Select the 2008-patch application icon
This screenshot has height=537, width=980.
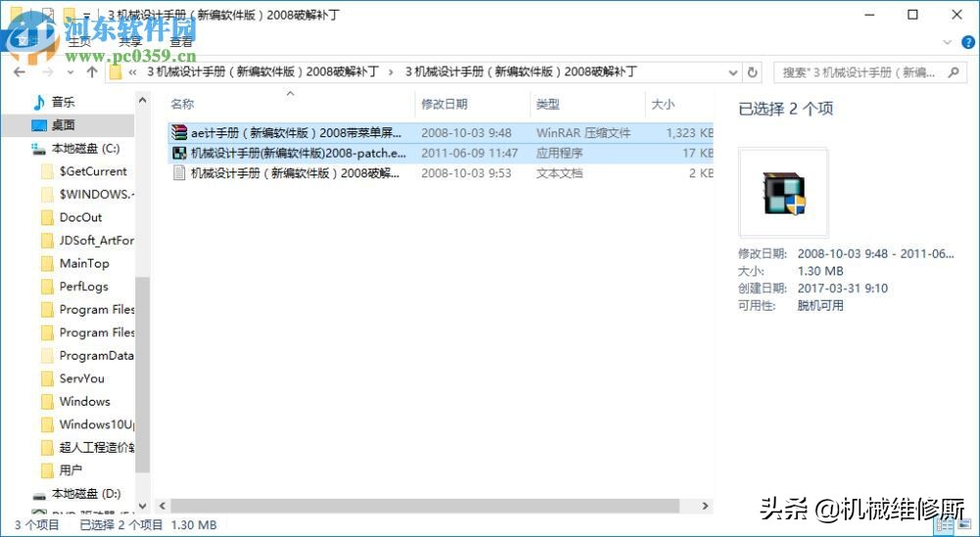click(x=179, y=153)
